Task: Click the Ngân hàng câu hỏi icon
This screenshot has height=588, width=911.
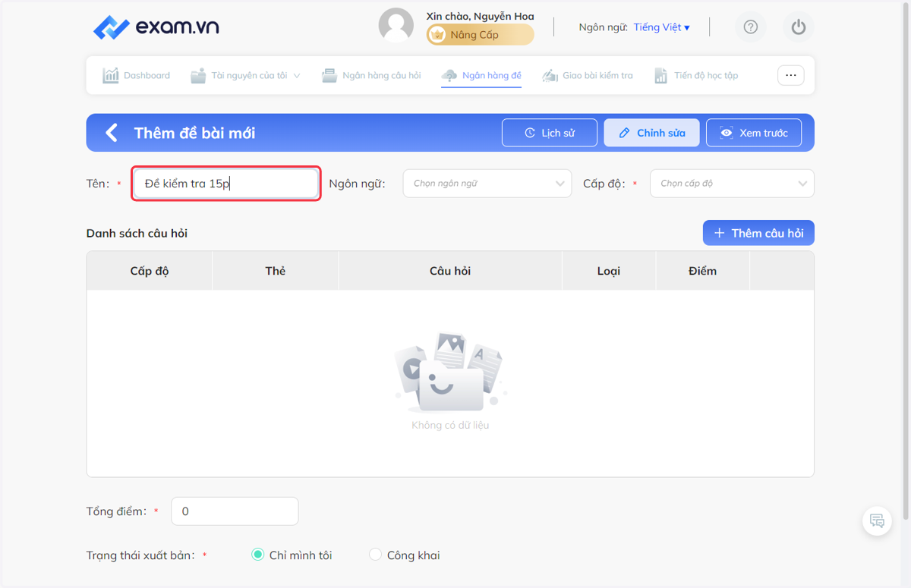Action: tap(329, 75)
